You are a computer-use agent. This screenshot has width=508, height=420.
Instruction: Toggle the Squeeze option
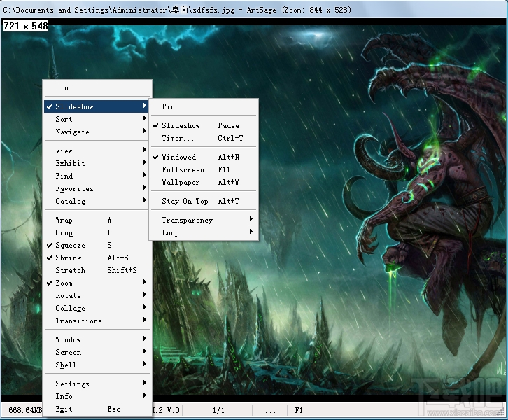[x=70, y=246]
